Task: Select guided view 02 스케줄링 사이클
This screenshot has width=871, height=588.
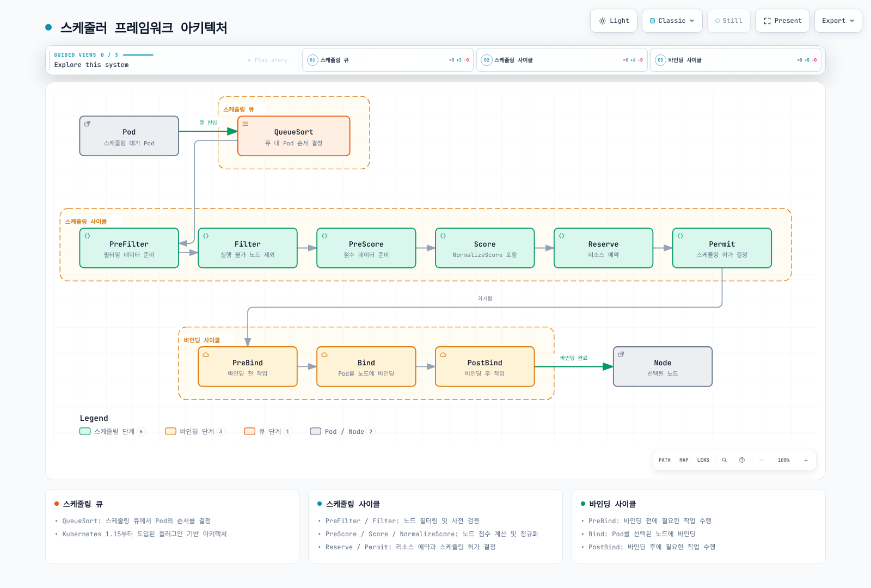Action: click(x=562, y=60)
